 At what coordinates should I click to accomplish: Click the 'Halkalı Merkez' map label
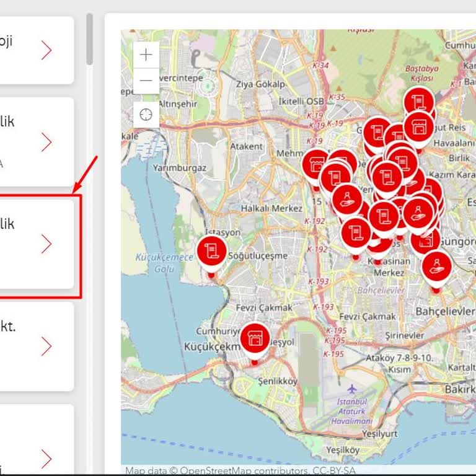click(271, 208)
